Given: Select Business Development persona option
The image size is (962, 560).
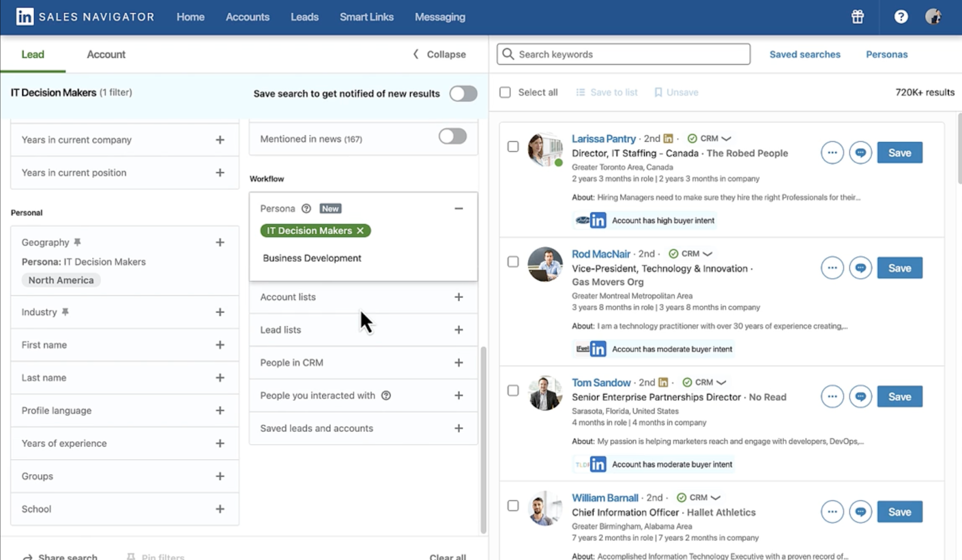Looking at the screenshot, I should 312,258.
